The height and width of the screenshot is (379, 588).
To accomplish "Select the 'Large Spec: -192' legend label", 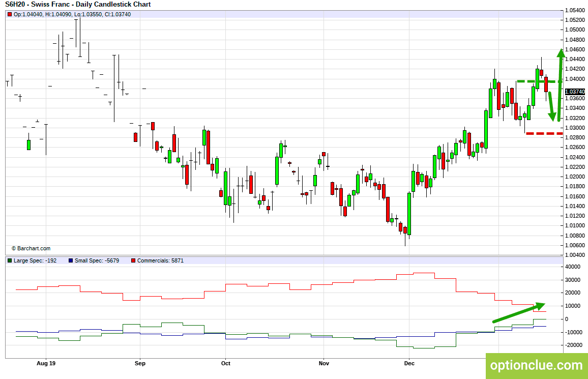I will (x=35, y=260).
